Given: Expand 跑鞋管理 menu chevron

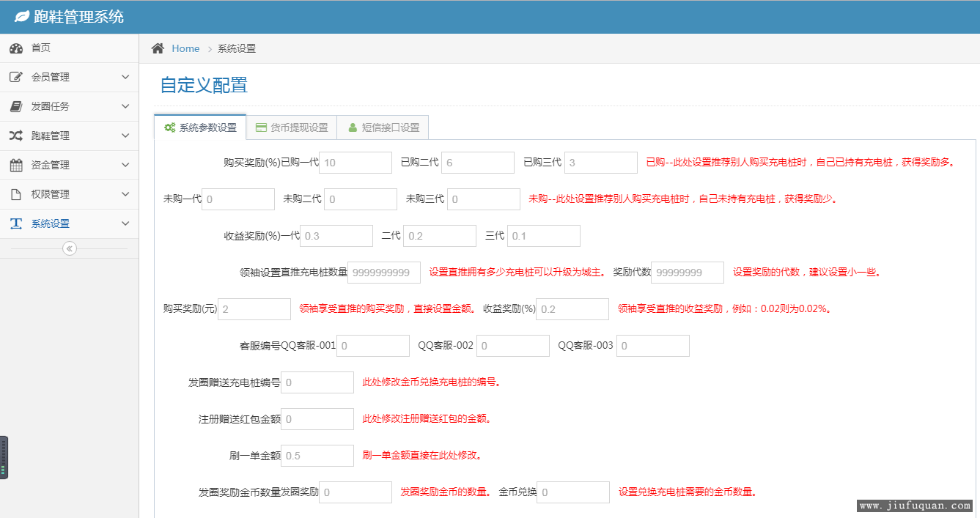Looking at the screenshot, I should pos(125,136).
